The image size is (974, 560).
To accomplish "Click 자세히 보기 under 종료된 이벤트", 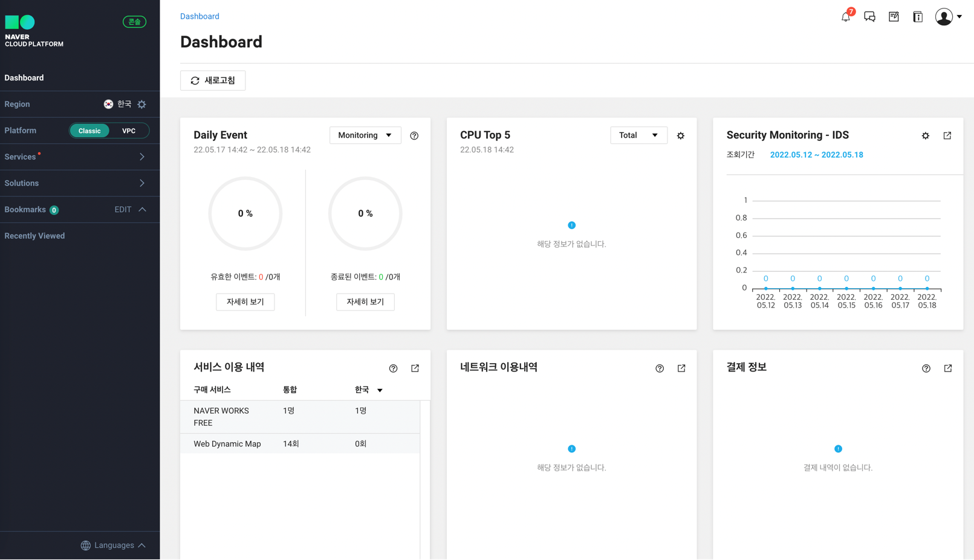I will (365, 301).
